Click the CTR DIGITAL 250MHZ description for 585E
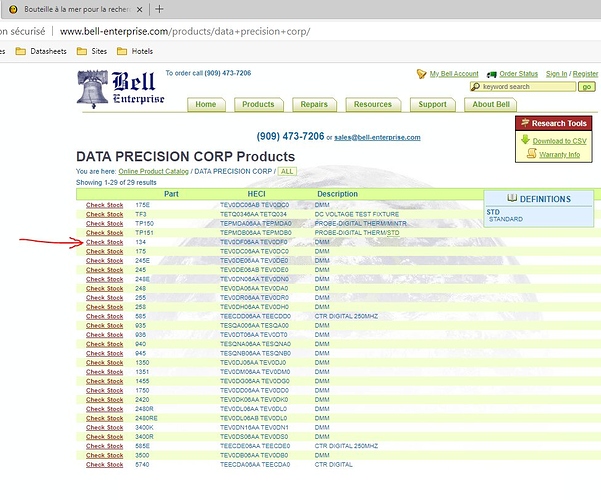This screenshot has width=601, height=500. [346, 446]
